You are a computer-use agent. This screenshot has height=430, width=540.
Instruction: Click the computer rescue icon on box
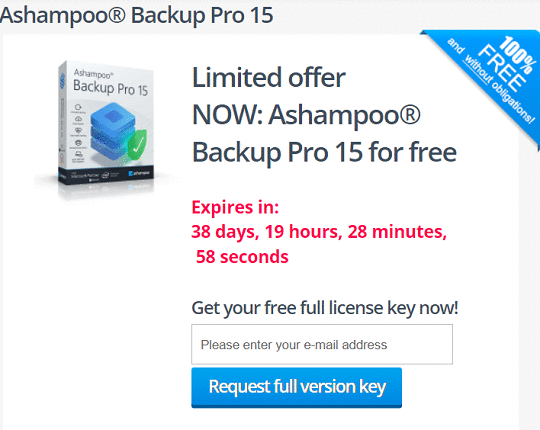point(79,154)
